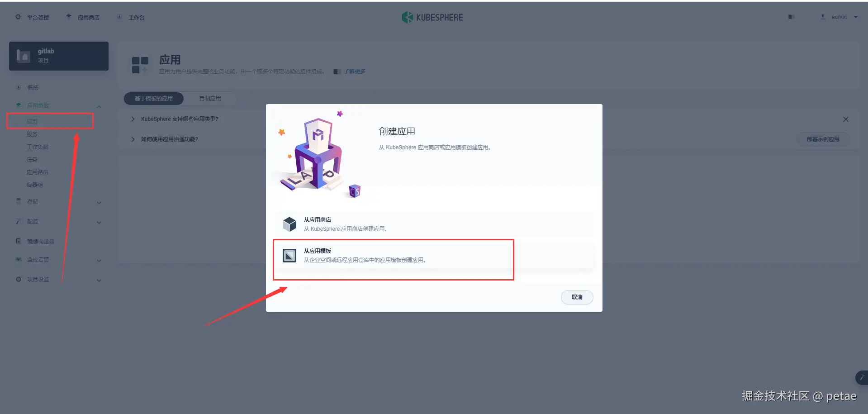Select 容器组 in the sidebar
868x414 pixels.
(x=35, y=185)
